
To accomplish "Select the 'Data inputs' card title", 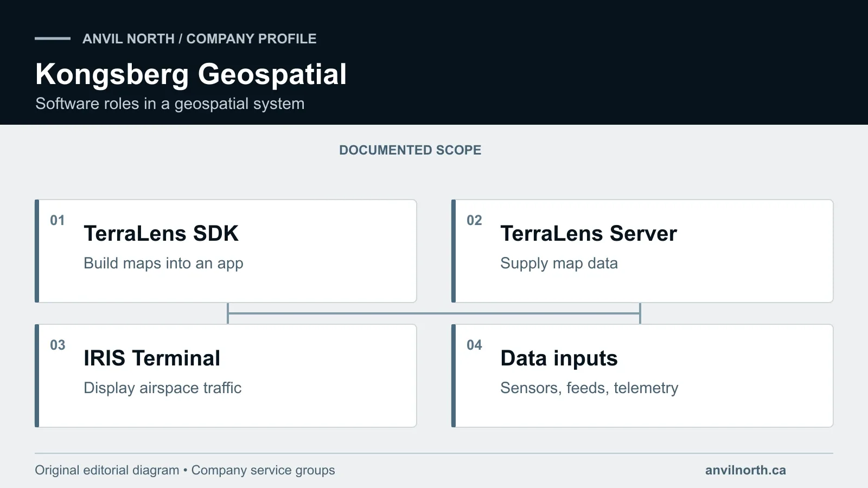I will pyautogui.click(x=559, y=358).
